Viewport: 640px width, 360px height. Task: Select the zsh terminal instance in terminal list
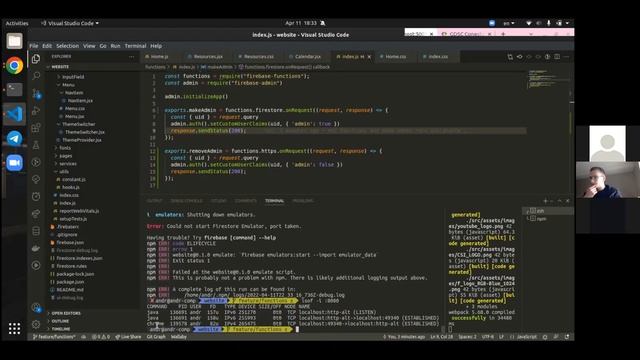(547, 211)
